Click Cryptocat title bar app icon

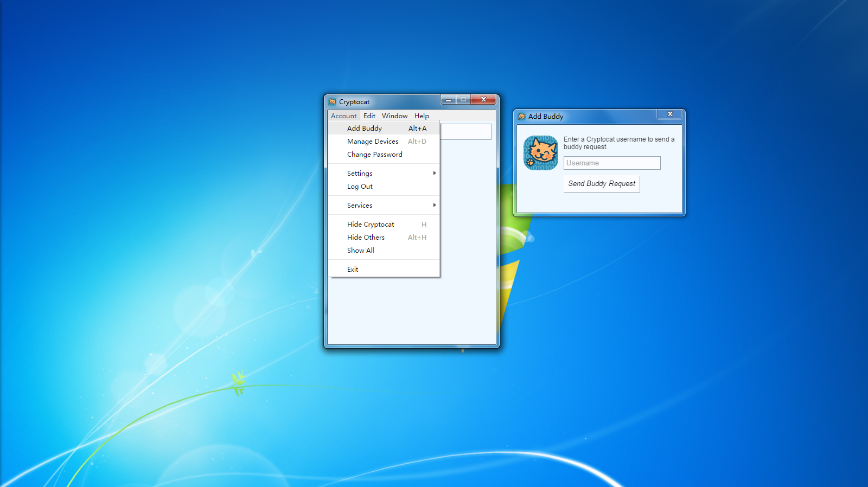coord(333,101)
